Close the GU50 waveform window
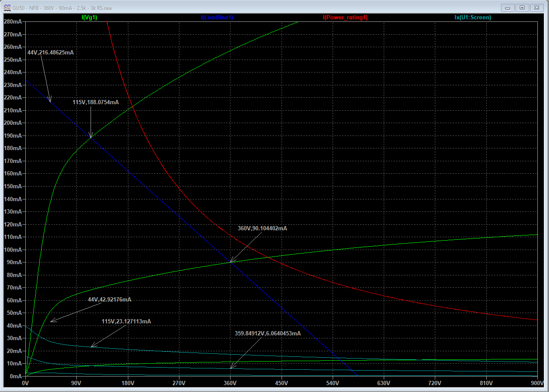The image size is (549, 392). click(x=537, y=8)
